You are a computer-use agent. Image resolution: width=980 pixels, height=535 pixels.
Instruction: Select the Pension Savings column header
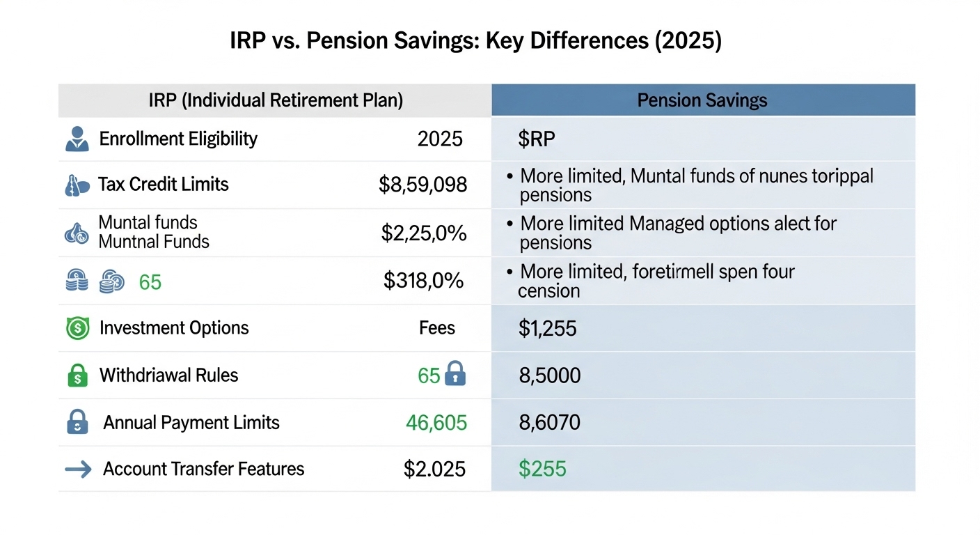(x=702, y=100)
